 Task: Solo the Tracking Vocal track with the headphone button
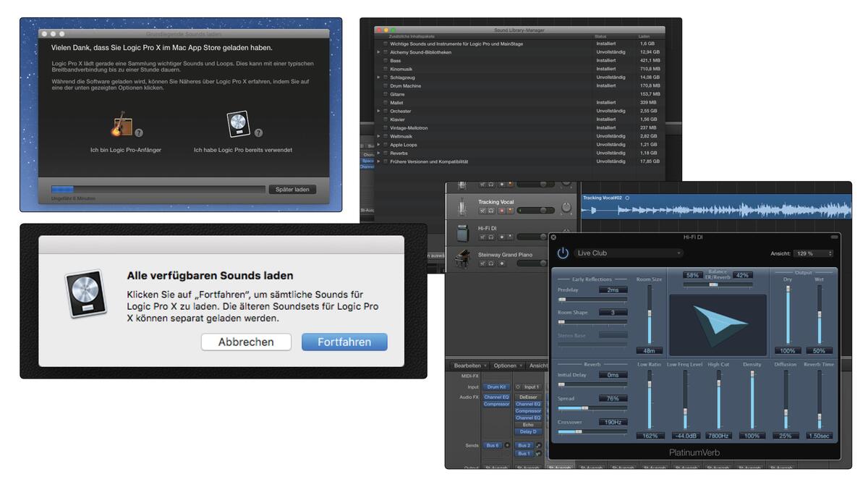[x=490, y=210]
